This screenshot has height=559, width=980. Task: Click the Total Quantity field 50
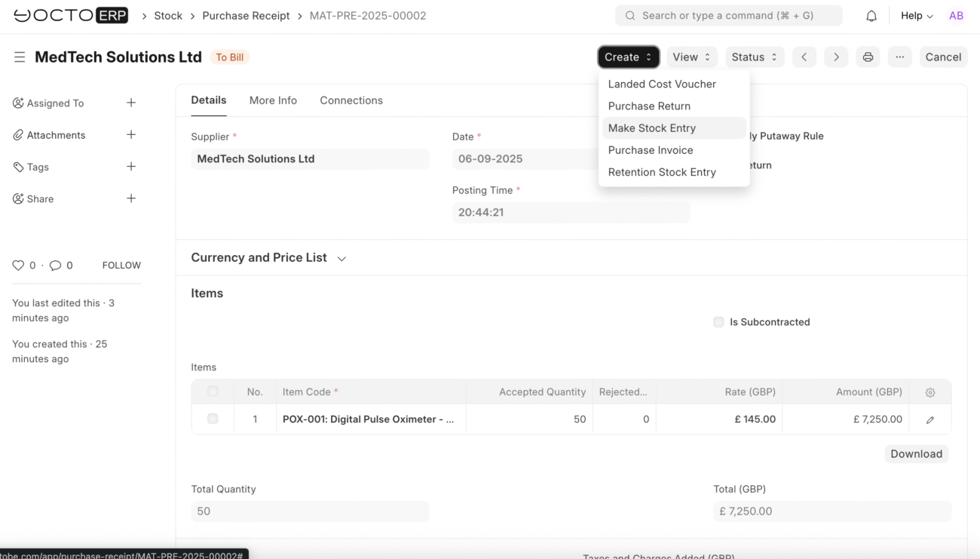(310, 511)
